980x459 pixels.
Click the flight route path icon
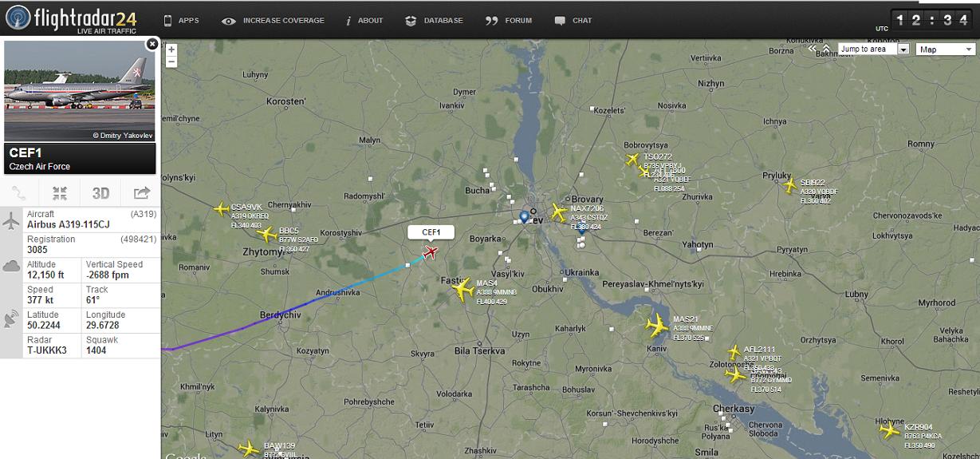tap(19, 193)
